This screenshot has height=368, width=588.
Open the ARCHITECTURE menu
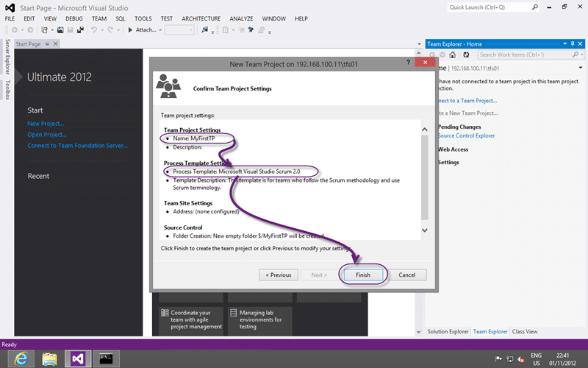click(x=201, y=19)
